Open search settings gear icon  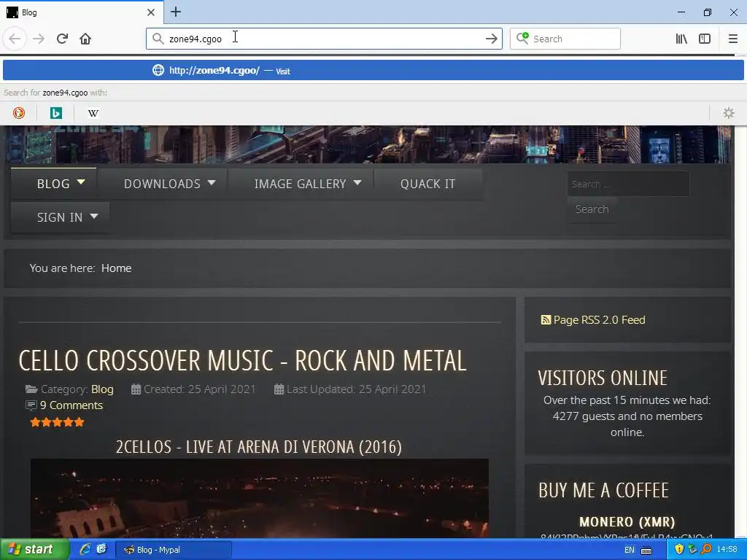(x=729, y=113)
